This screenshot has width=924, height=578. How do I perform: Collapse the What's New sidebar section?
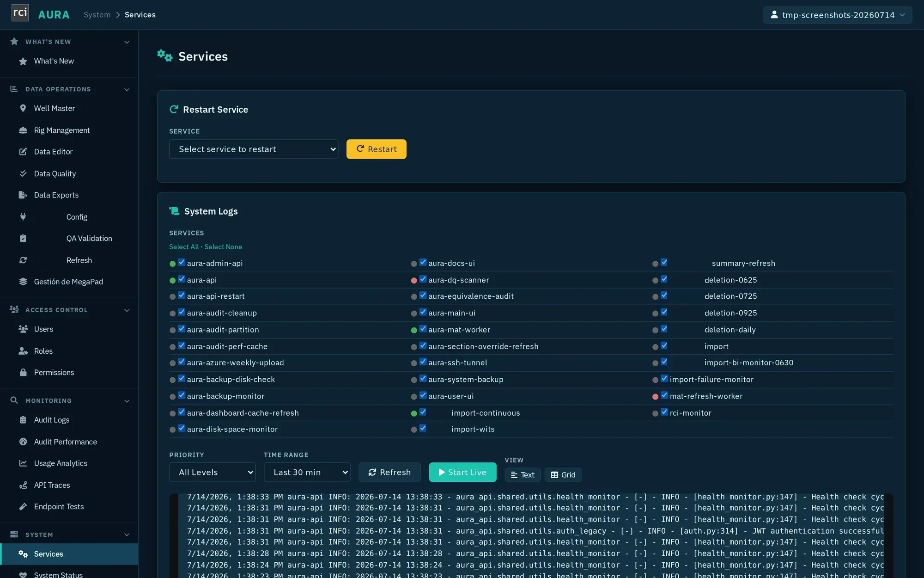127,42
